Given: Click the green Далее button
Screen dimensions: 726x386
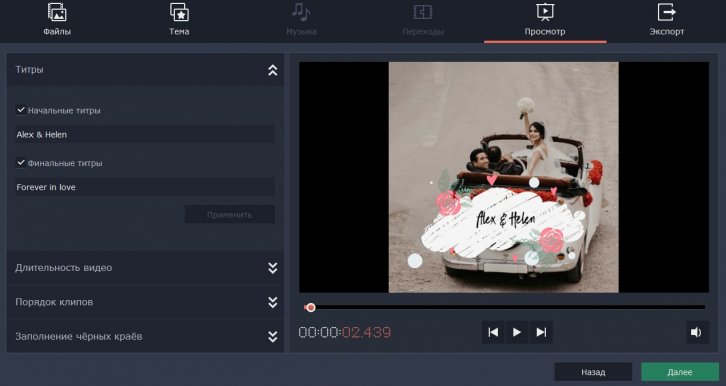Looking at the screenshot, I should pos(680,372).
